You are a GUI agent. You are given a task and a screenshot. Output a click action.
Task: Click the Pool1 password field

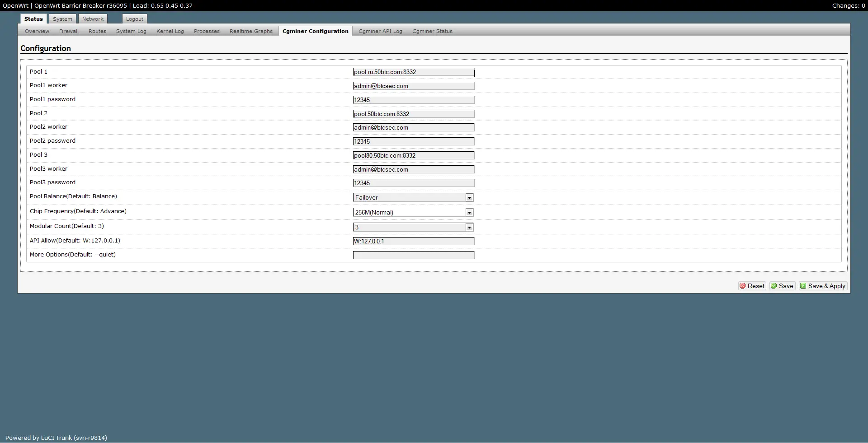pyautogui.click(x=414, y=100)
